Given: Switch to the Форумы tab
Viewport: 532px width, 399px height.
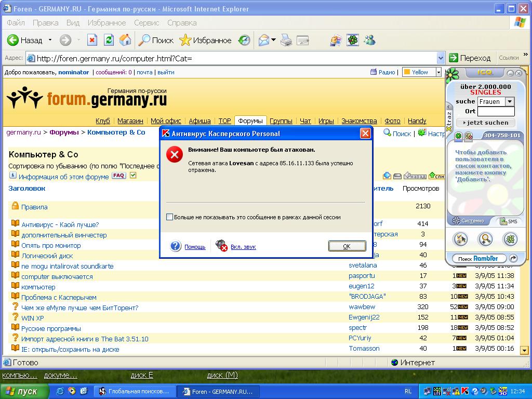Looking at the screenshot, I should [250, 121].
